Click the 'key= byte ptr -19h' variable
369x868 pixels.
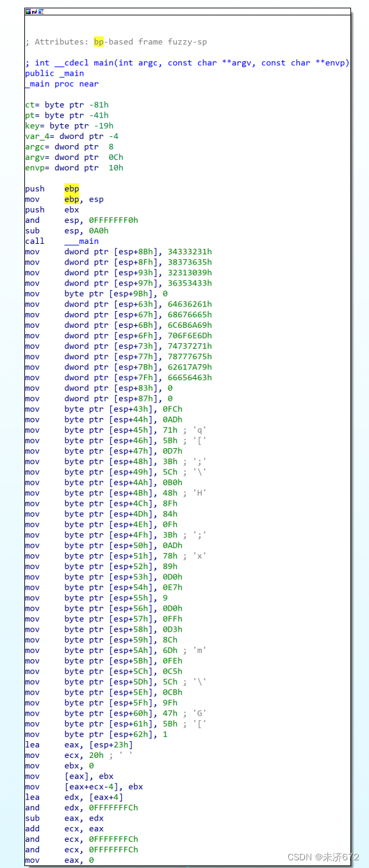point(69,125)
